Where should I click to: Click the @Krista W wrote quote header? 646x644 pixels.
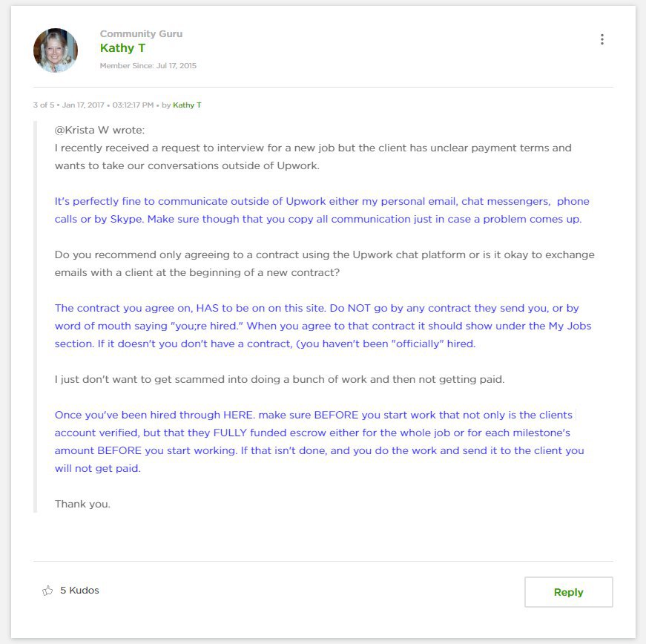[99, 130]
